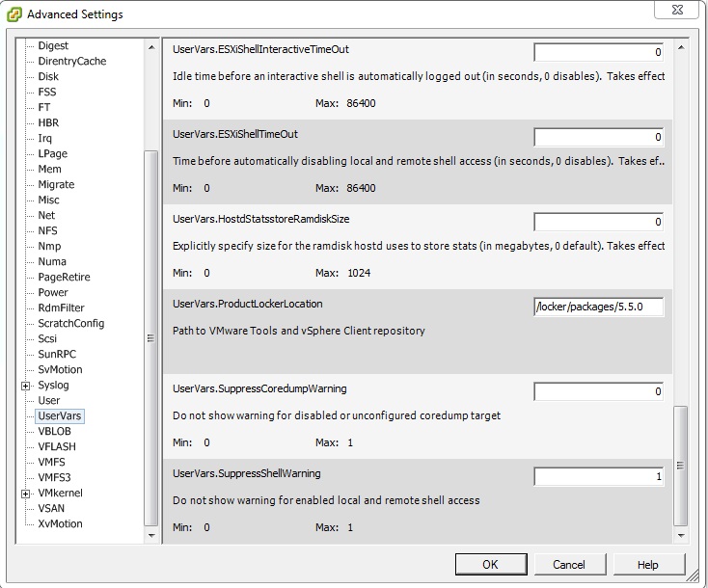
Task: Select the VMFS3 category
Action: tap(54, 477)
